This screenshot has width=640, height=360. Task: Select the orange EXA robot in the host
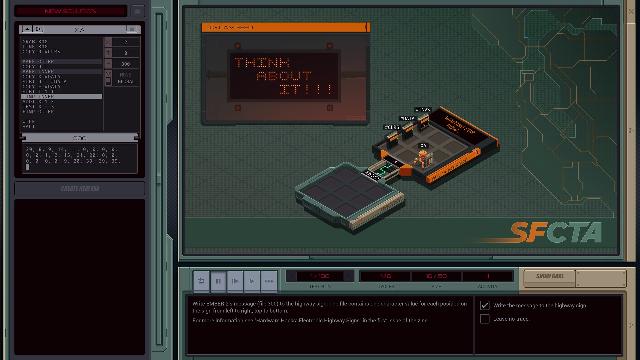click(423, 158)
